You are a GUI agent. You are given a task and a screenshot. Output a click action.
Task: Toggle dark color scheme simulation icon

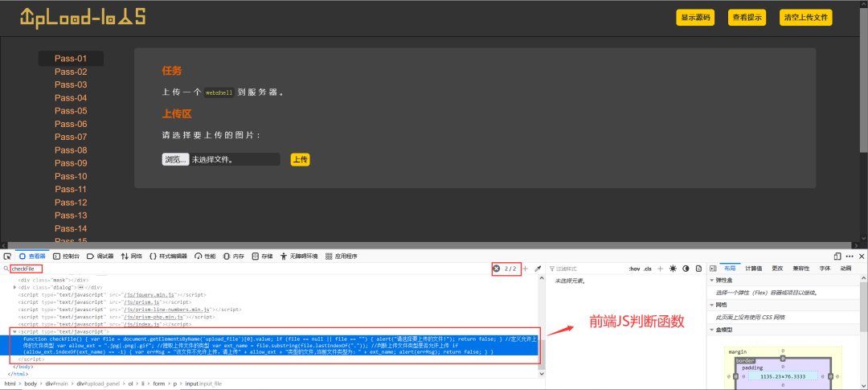686,269
